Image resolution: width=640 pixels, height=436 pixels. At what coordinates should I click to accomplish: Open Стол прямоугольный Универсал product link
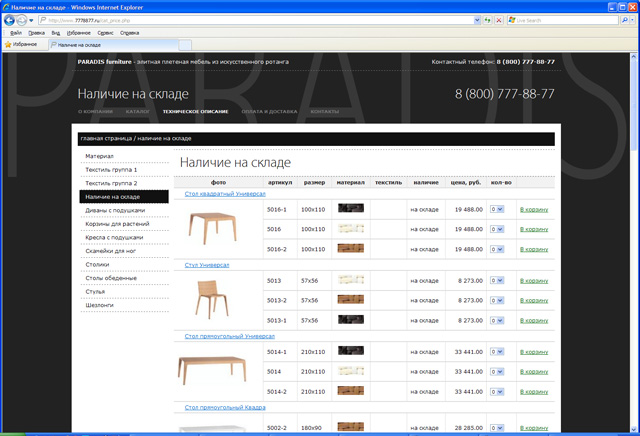click(230, 336)
